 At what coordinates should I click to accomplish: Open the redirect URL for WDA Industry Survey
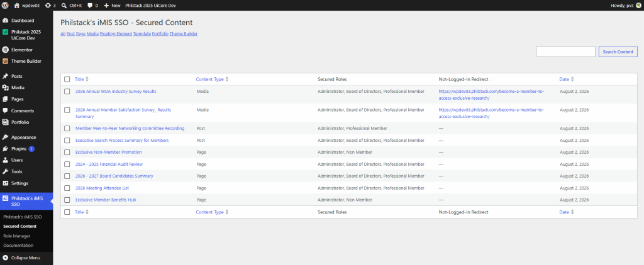491,95
